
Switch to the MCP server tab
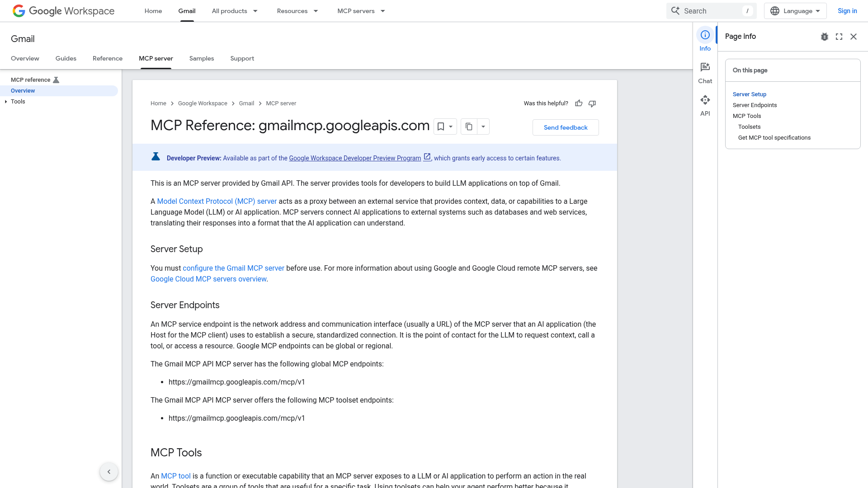(156, 58)
